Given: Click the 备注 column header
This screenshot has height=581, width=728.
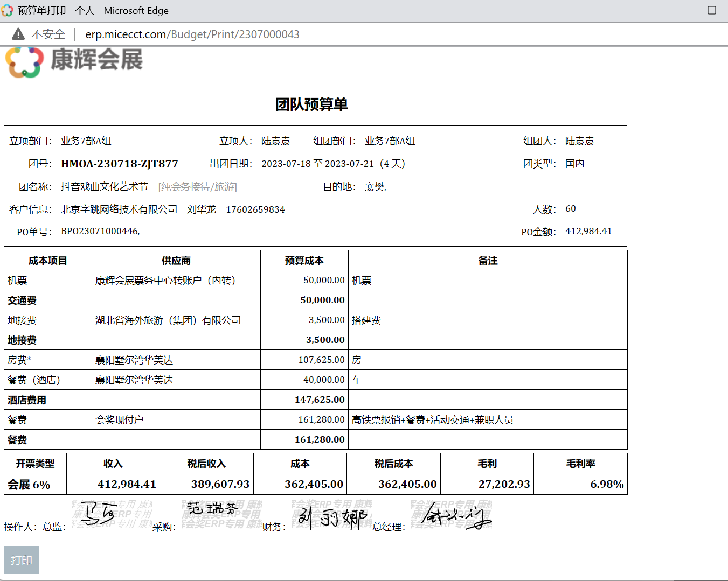Looking at the screenshot, I should click(x=488, y=261).
